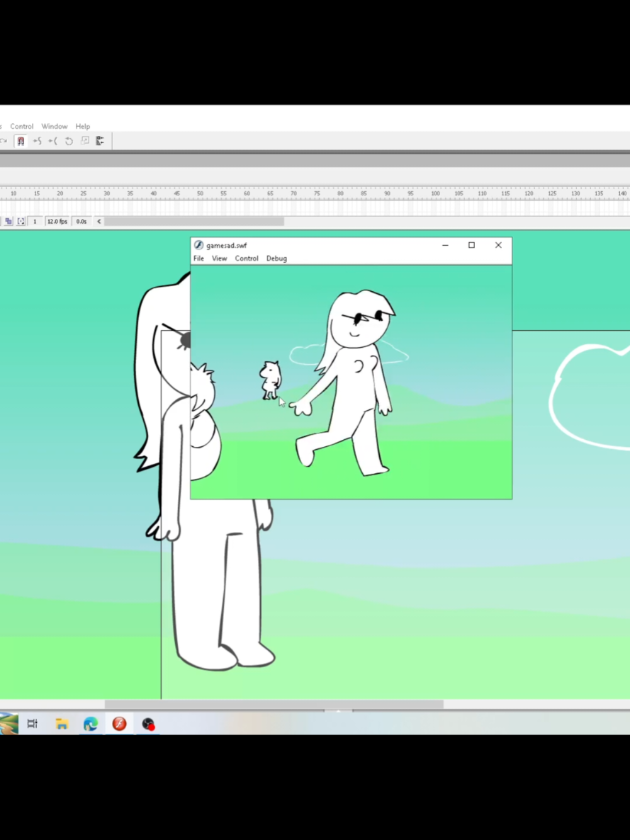Close the gamesad.swf player window
Image resolution: width=630 pixels, height=840 pixels.
498,245
